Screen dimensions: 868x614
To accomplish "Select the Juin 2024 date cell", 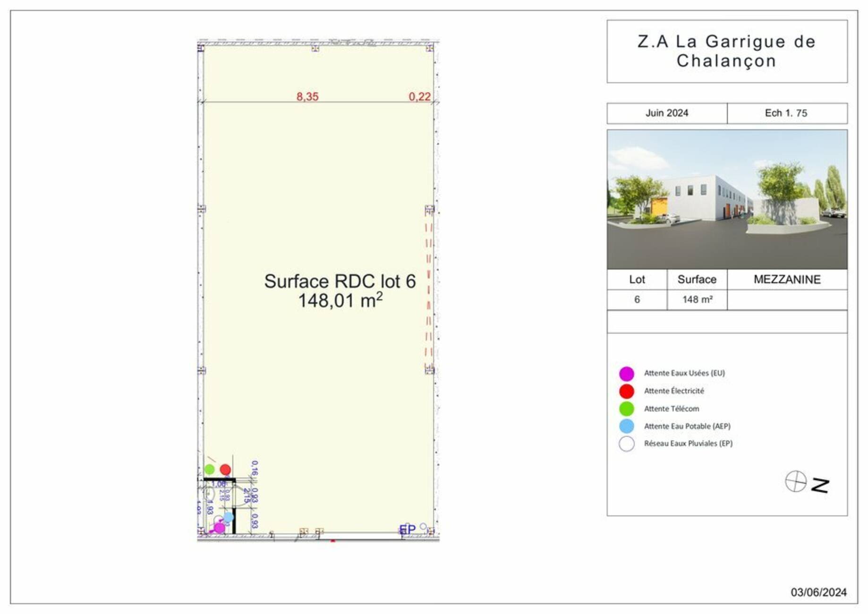I will coord(666,113).
